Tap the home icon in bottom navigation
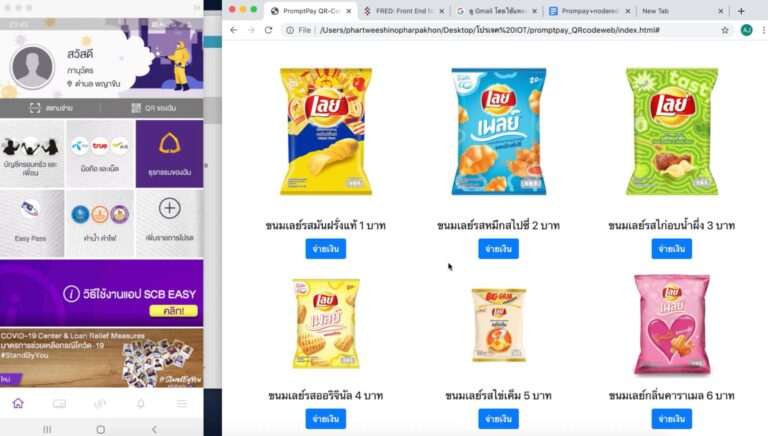This screenshot has width=768, height=436. [18, 403]
